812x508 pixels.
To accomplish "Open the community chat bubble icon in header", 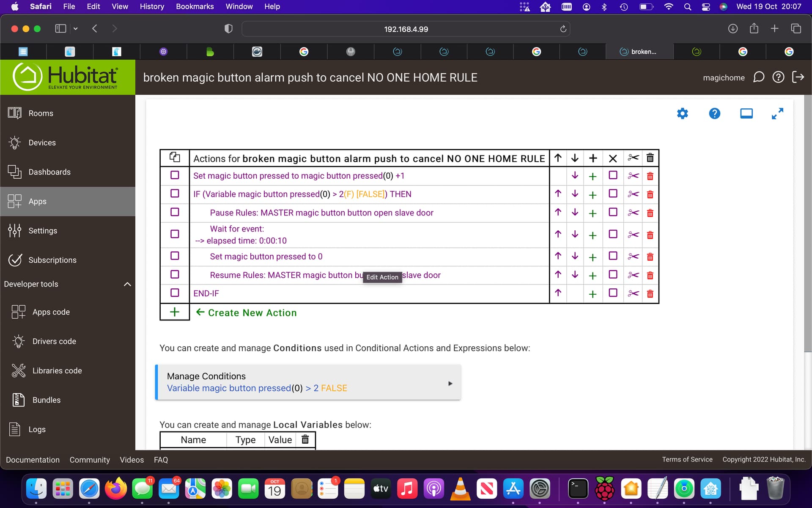I will click(759, 77).
